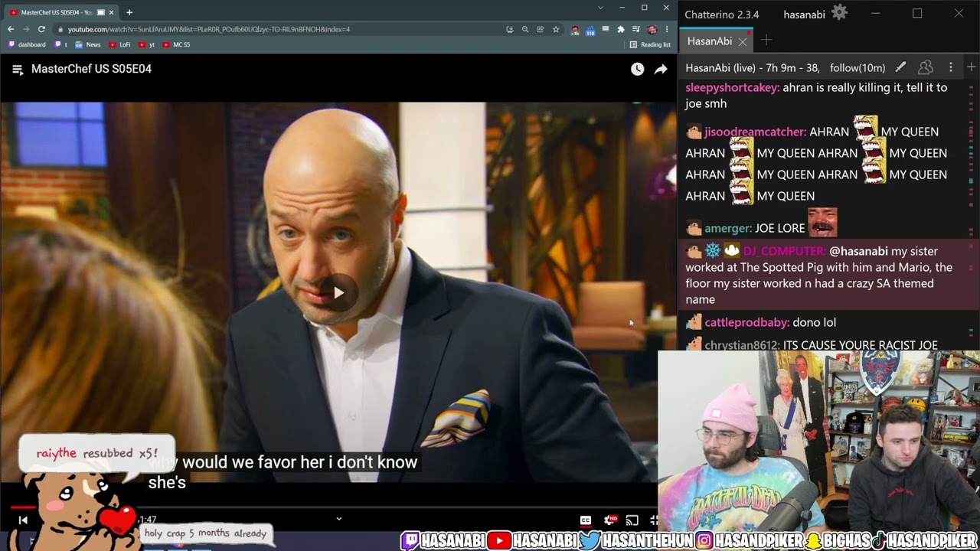Open the Chatterino split three-dot menu
The height and width of the screenshot is (551, 980).
[x=951, y=67]
